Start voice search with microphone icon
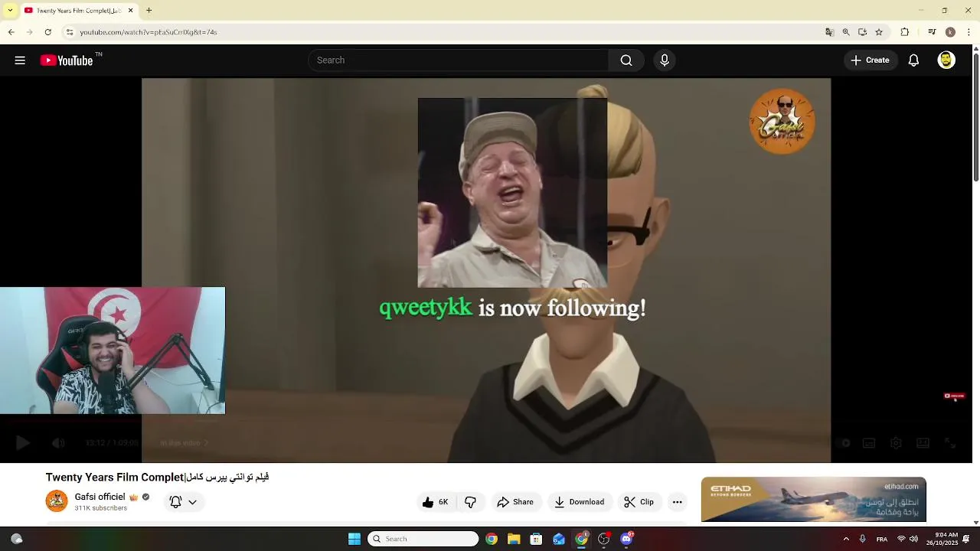Image resolution: width=980 pixels, height=551 pixels. click(665, 60)
